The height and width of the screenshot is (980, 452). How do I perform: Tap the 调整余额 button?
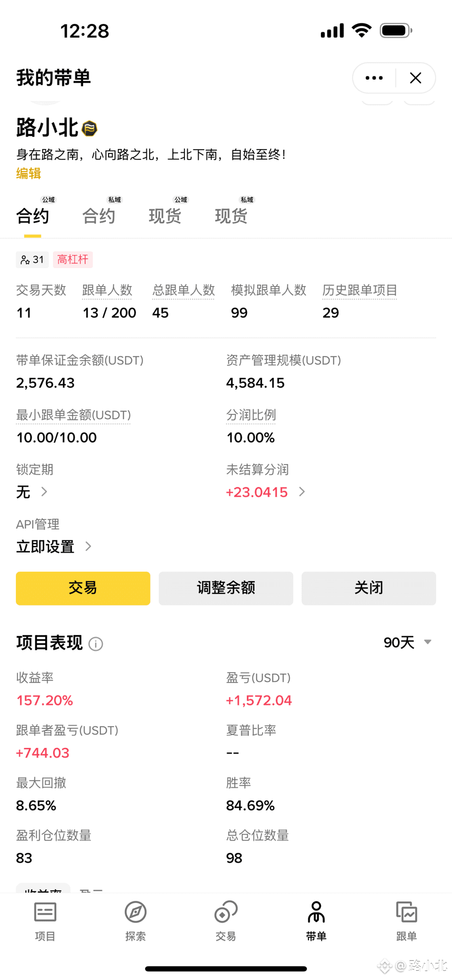tap(225, 588)
